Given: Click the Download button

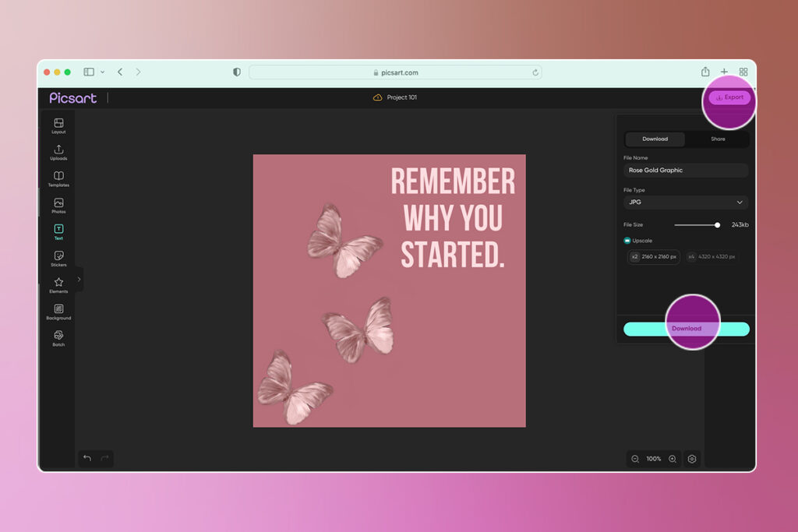Looking at the screenshot, I should pos(687,329).
